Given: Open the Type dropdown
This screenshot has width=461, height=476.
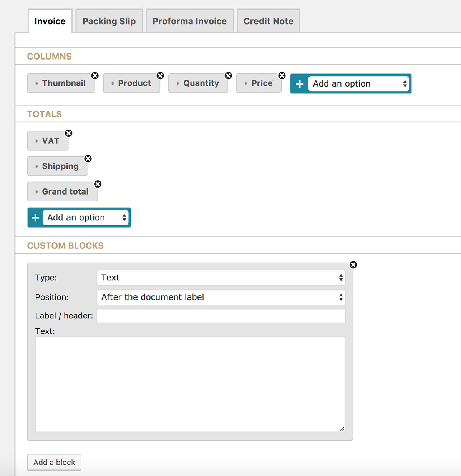Looking at the screenshot, I should click(221, 278).
